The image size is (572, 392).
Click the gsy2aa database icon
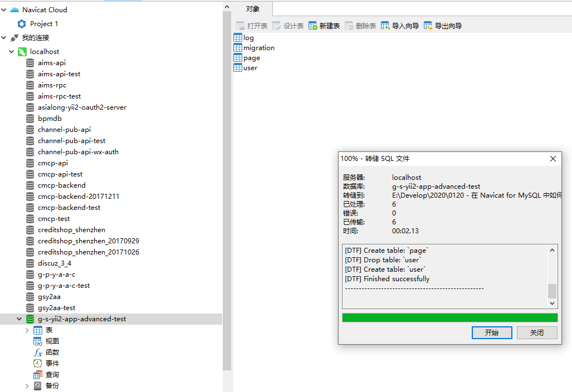30,297
